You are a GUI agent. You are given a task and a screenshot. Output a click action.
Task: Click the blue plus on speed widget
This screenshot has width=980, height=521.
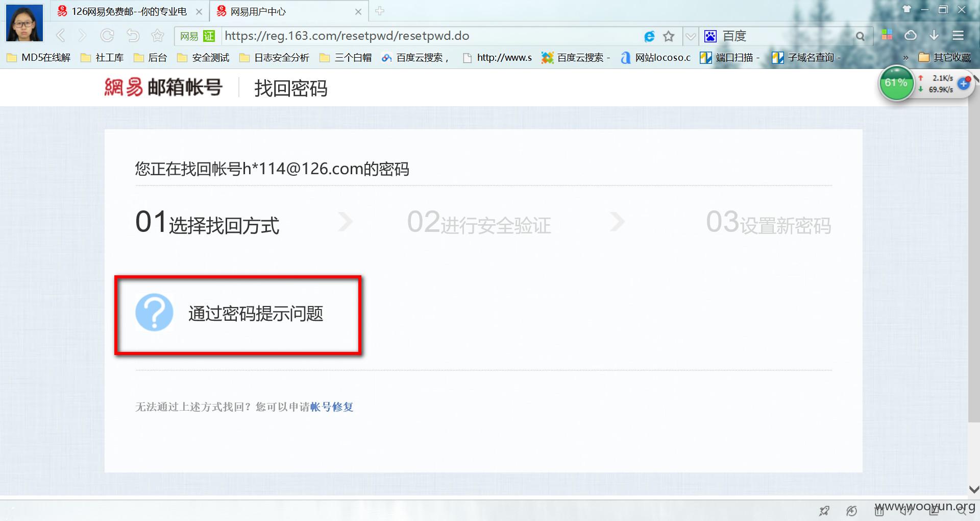point(963,84)
